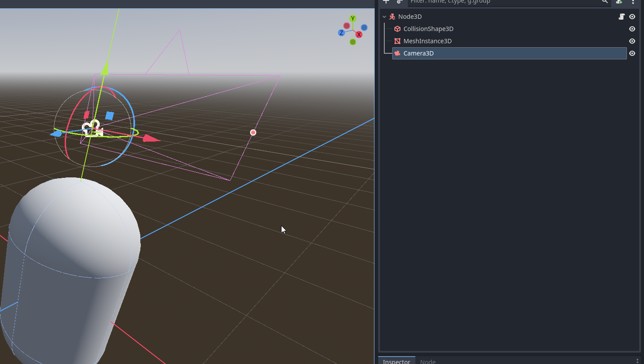Click the CollisionShape3D cube icon
The width and height of the screenshot is (644, 364).
coord(397,29)
